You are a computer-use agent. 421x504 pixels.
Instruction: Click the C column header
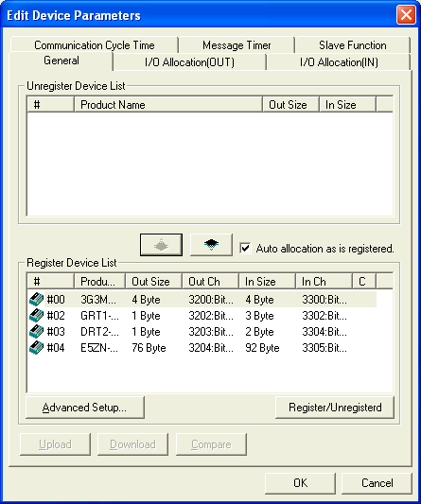point(363,281)
